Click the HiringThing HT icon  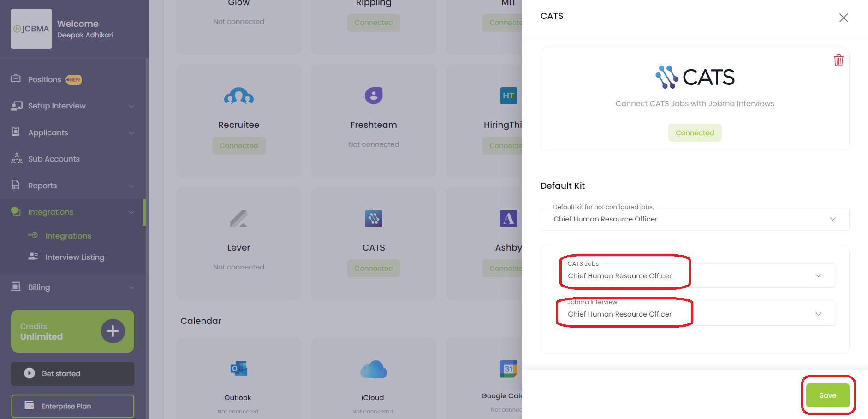pos(509,96)
